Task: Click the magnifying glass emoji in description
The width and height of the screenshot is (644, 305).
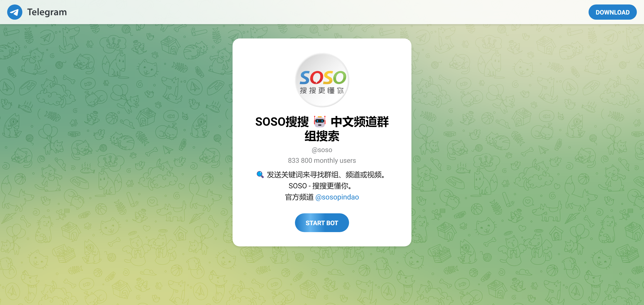Action: click(x=260, y=174)
